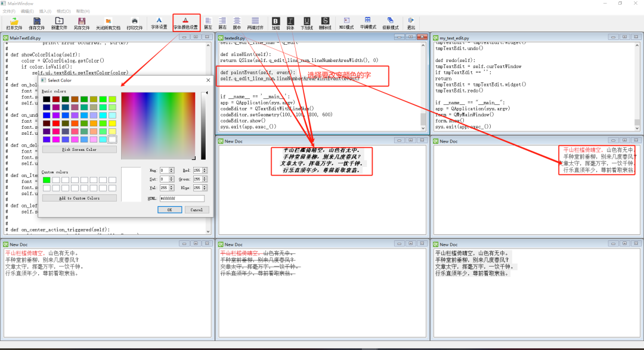The height and width of the screenshot is (350, 644).
Task: Pick the white basic color swatch
Action: point(112,140)
